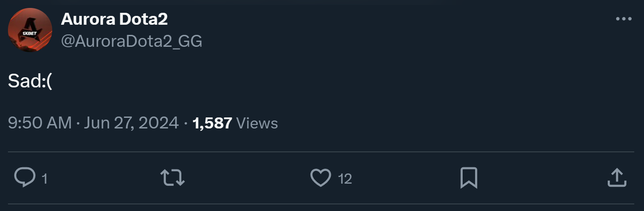The height and width of the screenshot is (211, 644).
Task: Click the tweet text Sad:(
Action: coord(30,81)
